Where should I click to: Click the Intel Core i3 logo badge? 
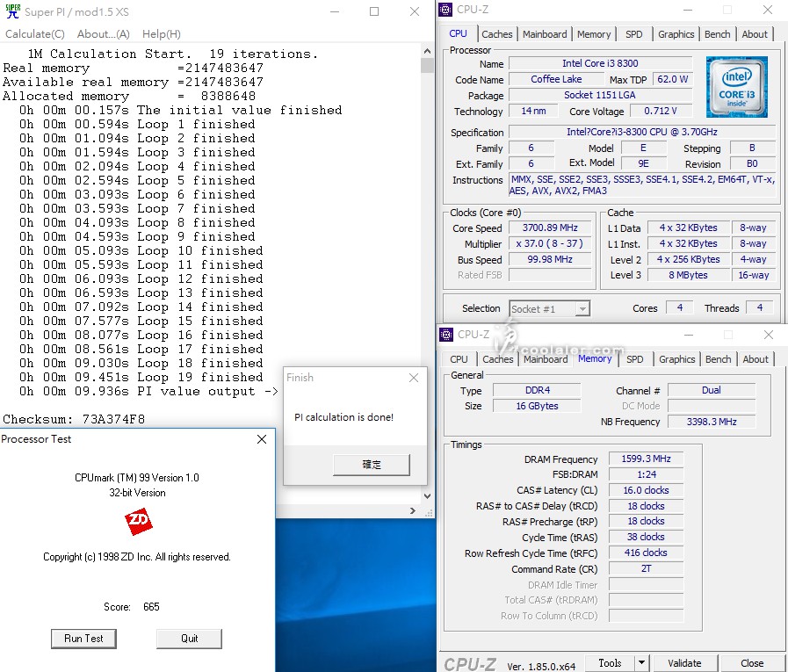[x=736, y=87]
